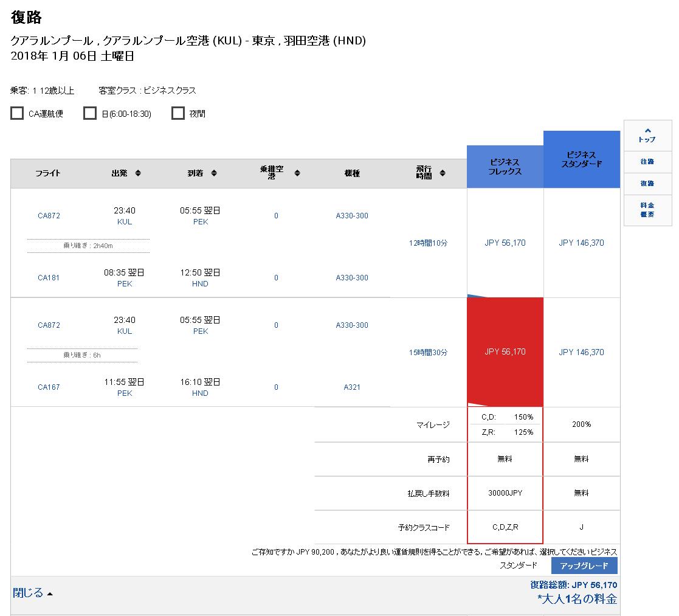Screen dimensions: 679x616
Task: Sort flights using the 出発 sort arrows
Action: pyautogui.click(x=138, y=173)
